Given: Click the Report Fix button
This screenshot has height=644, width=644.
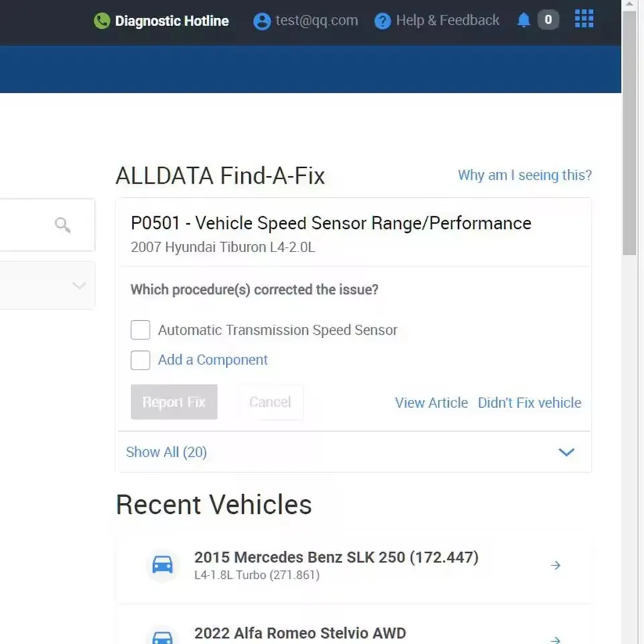Looking at the screenshot, I should [174, 402].
